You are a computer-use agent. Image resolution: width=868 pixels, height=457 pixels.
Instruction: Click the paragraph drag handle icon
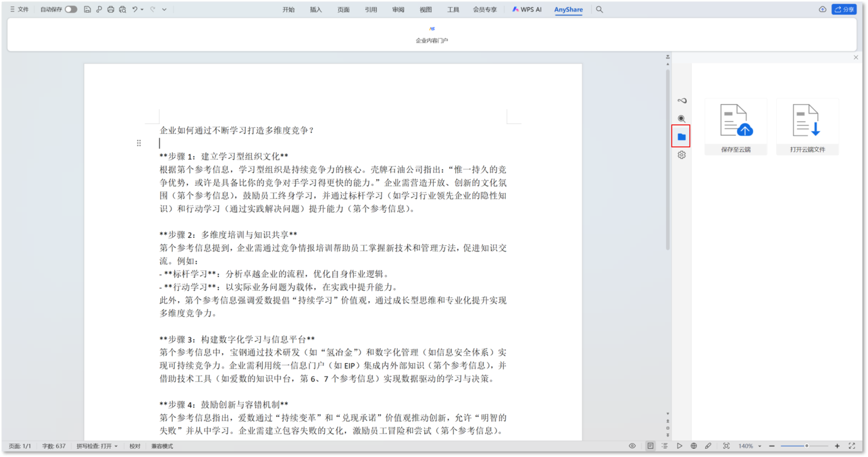pyautogui.click(x=139, y=143)
